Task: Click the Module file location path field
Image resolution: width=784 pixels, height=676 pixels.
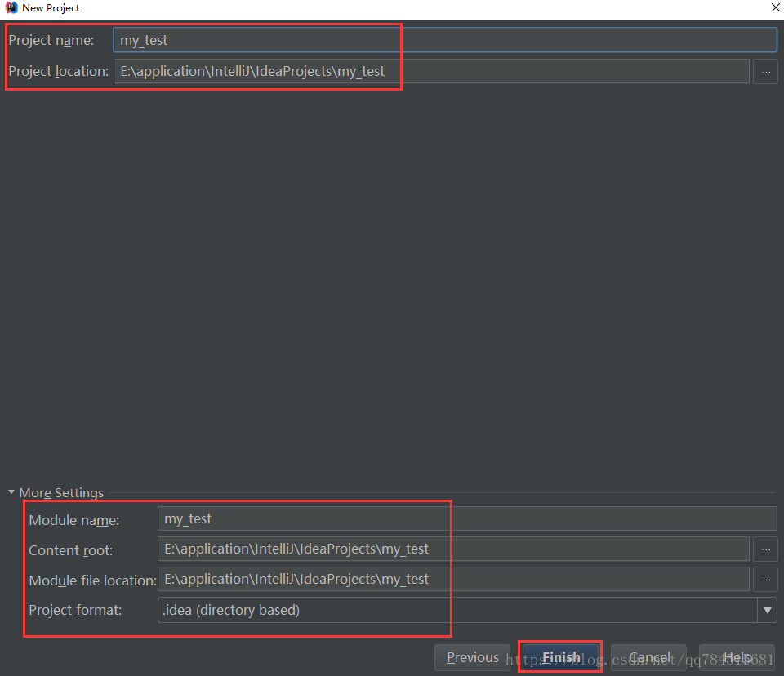Action: tap(453, 579)
